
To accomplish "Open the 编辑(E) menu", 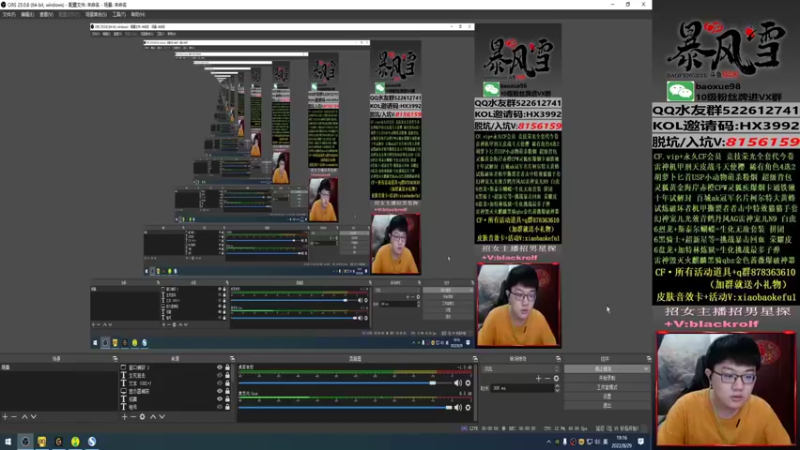I will tap(28, 14).
